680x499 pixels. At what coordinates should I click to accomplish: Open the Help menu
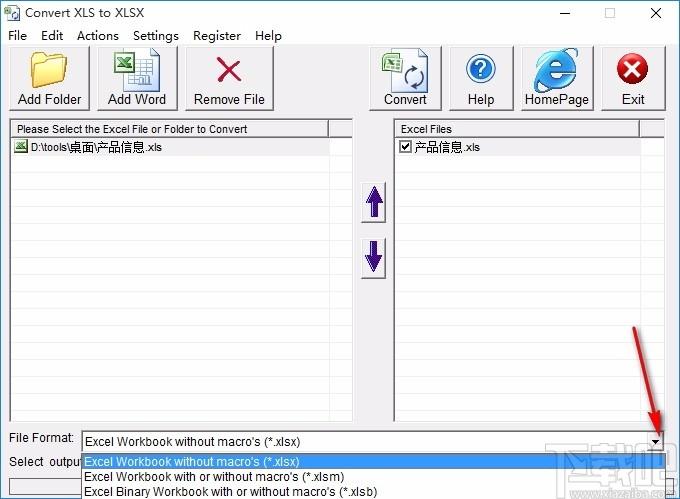tap(268, 36)
